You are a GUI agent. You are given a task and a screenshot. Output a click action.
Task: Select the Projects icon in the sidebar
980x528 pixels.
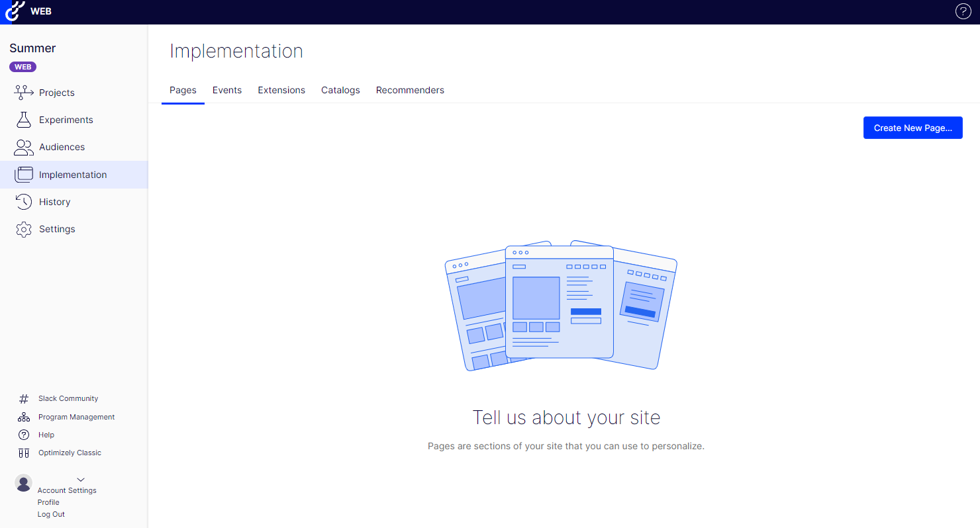[23, 92]
